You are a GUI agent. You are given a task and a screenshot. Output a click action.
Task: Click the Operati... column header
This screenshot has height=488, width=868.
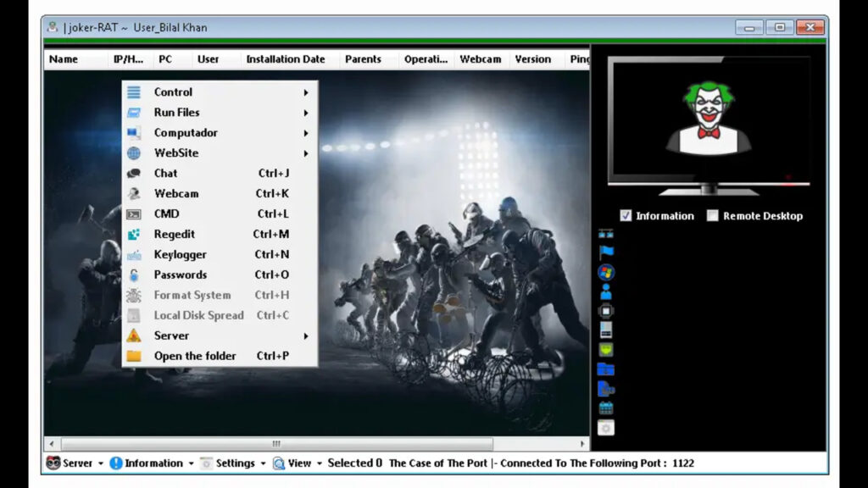pyautogui.click(x=426, y=59)
